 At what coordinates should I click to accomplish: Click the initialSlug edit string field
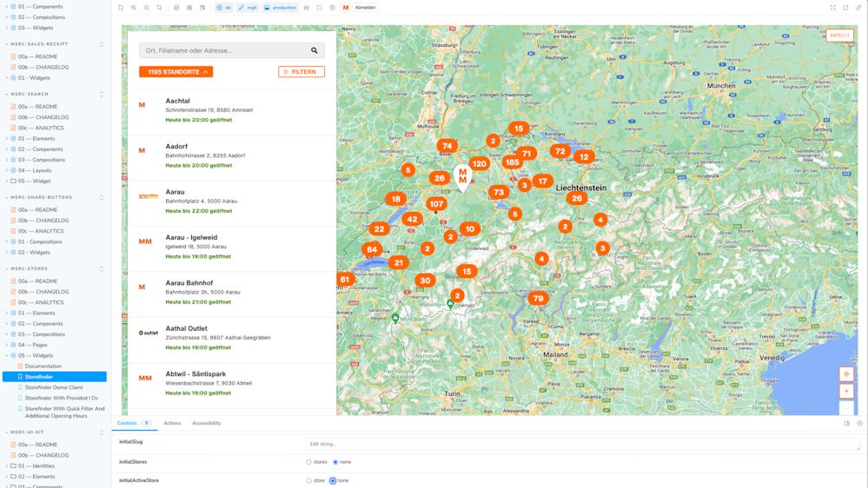coord(583,444)
